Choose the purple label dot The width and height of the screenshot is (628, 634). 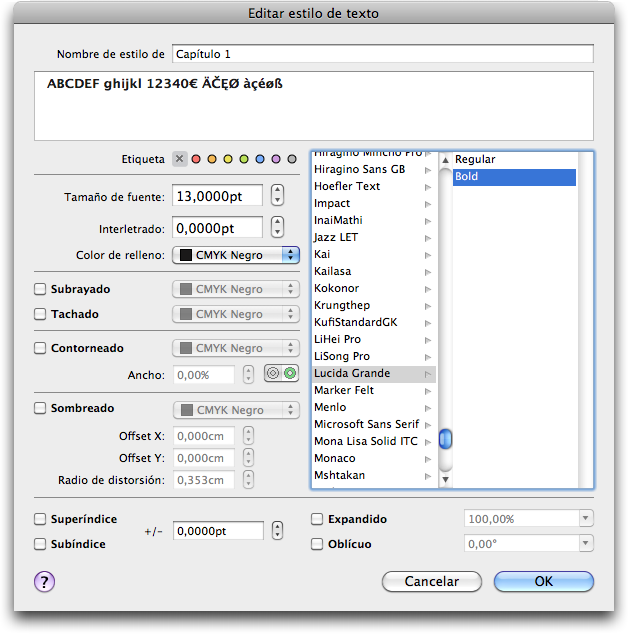coord(276,159)
